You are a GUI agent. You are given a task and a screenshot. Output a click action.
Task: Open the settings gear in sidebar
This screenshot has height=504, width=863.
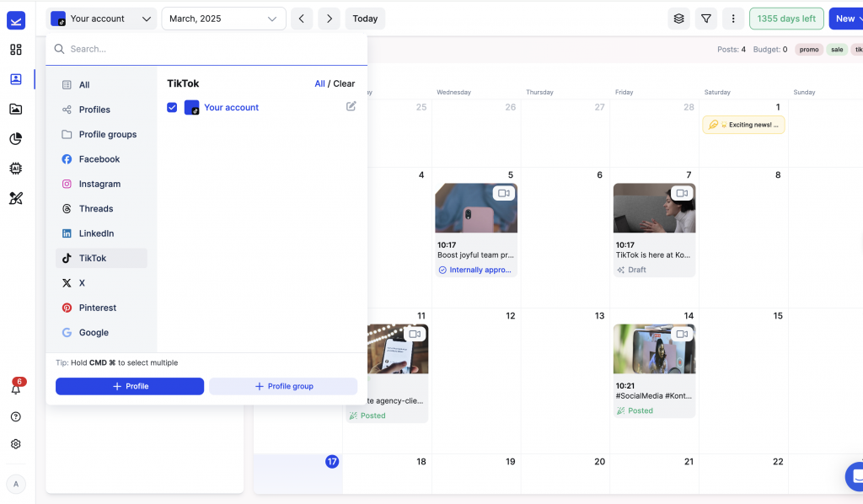16,444
